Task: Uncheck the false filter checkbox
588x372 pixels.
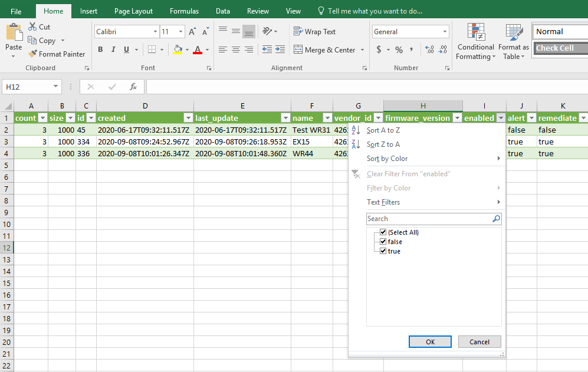Action: point(383,242)
